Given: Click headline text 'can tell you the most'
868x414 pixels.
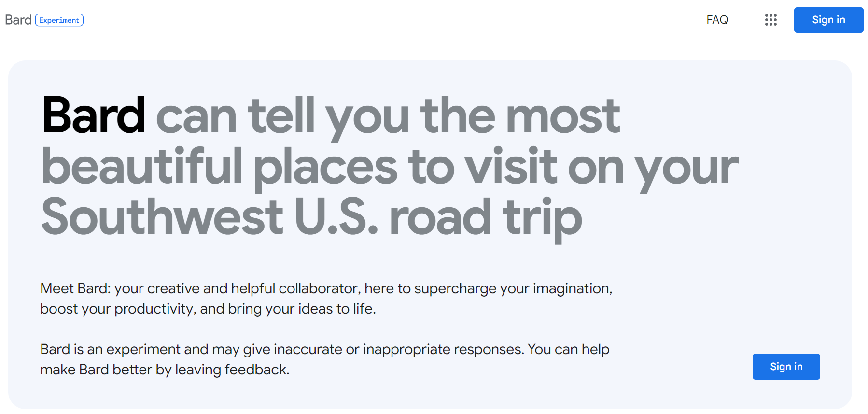Looking at the screenshot, I should tap(388, 116).
